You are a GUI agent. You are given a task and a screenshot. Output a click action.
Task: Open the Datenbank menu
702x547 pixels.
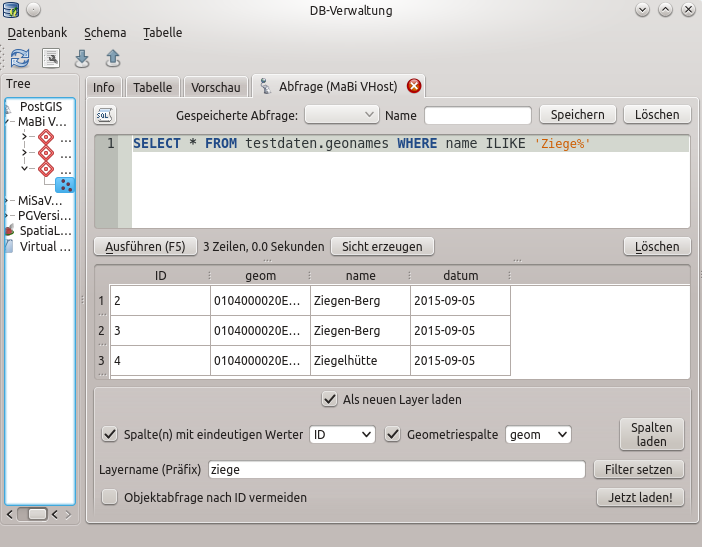(x=37, y=32)
